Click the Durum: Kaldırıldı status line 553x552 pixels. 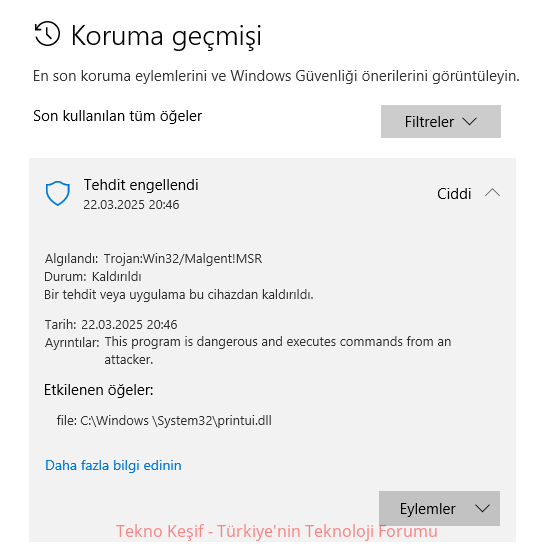[x=93, y=277]
